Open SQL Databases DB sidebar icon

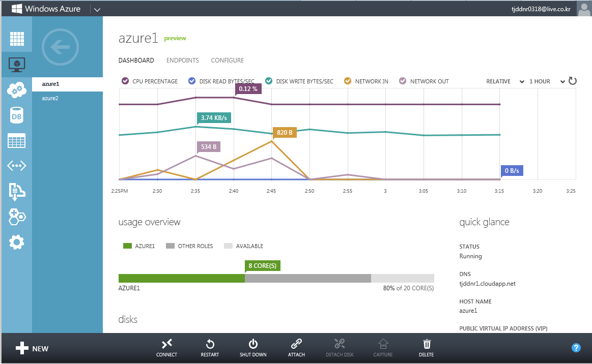(17, 115)
